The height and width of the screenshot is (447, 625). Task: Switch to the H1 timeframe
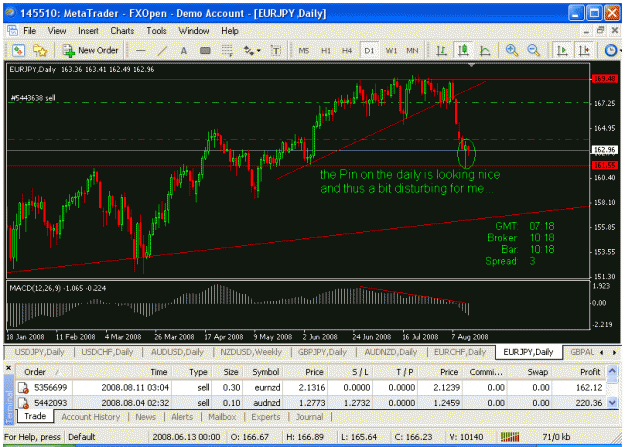pos(326,51)
